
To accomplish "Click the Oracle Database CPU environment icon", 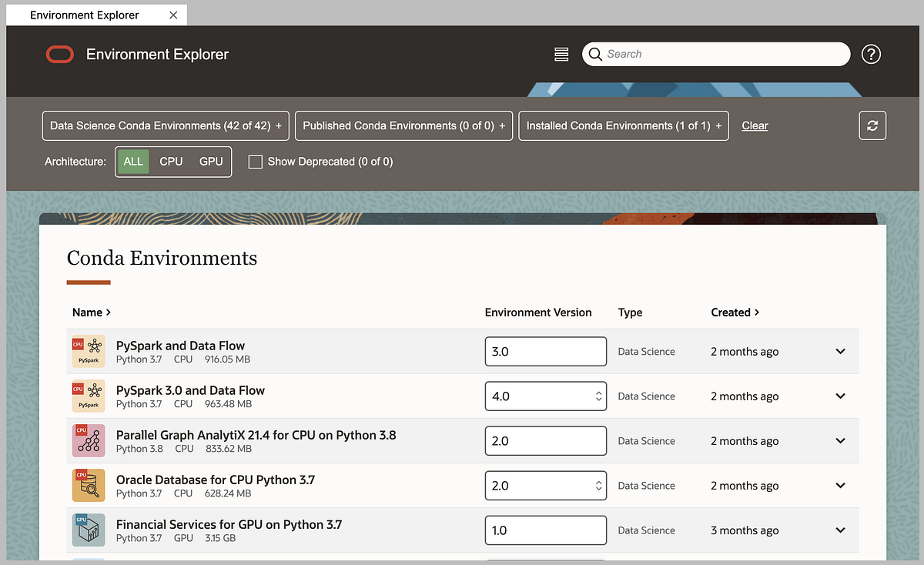I will [88, 485].
